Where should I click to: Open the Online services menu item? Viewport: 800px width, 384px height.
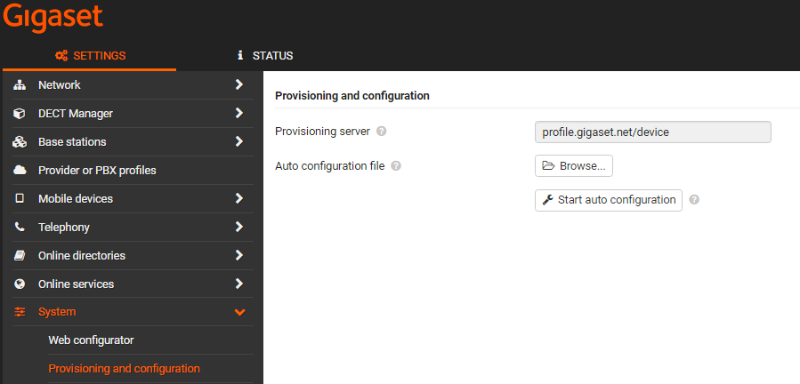point(76,284)
